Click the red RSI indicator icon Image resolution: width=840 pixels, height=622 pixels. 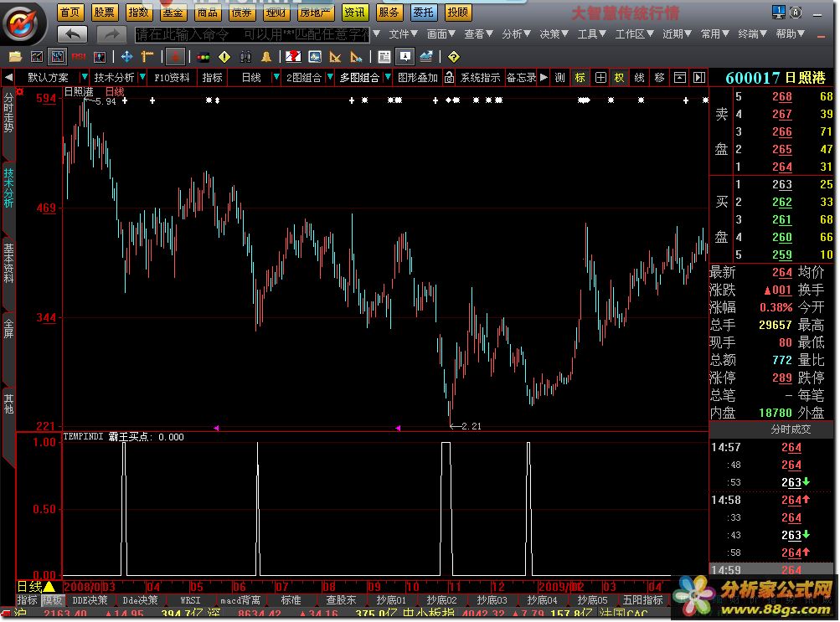click(x=79, y=56)
